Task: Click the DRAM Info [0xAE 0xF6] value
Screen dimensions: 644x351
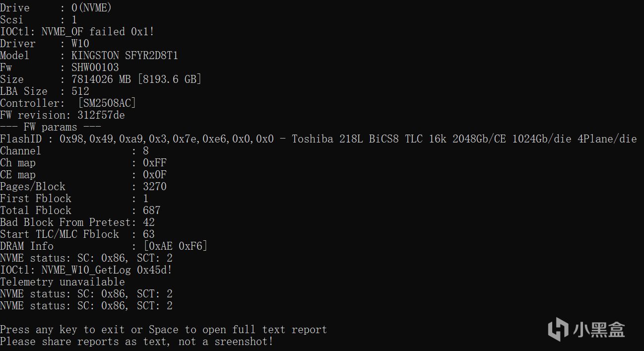Action: click(175, 246)
